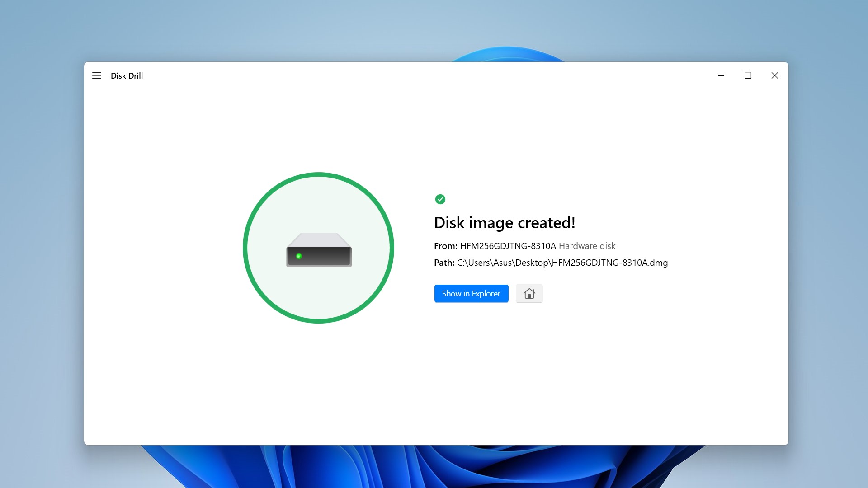This screenshot has height=488, width=868.
Task: Click the green ring around the drive
Action: [245, 248]
